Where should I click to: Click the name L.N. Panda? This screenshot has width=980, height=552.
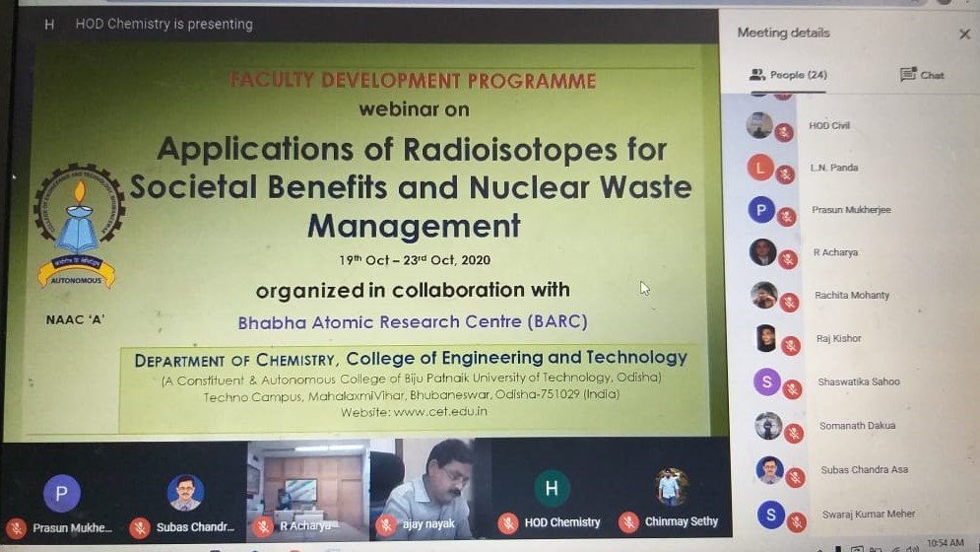pyautogui.click(x=834, y=168)
